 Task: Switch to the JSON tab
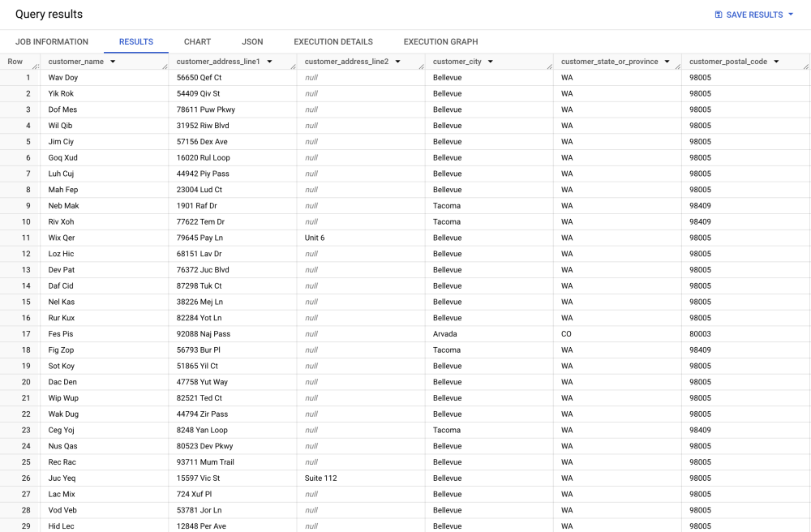(252, 42)
